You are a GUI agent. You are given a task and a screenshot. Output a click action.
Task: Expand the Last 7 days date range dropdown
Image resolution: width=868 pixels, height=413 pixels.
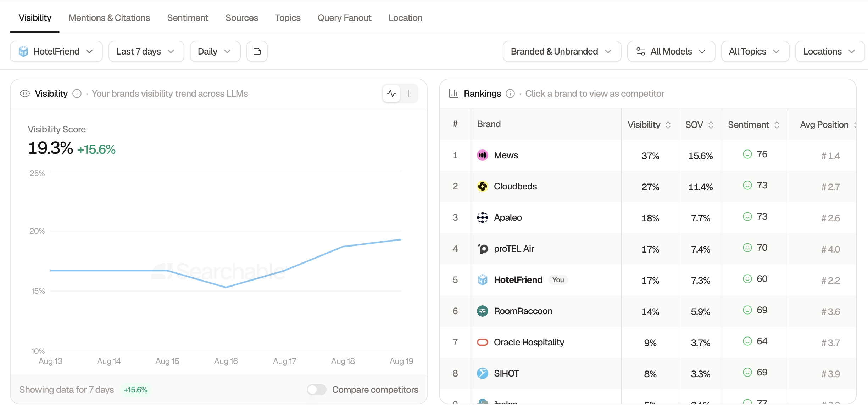point(146,51)
